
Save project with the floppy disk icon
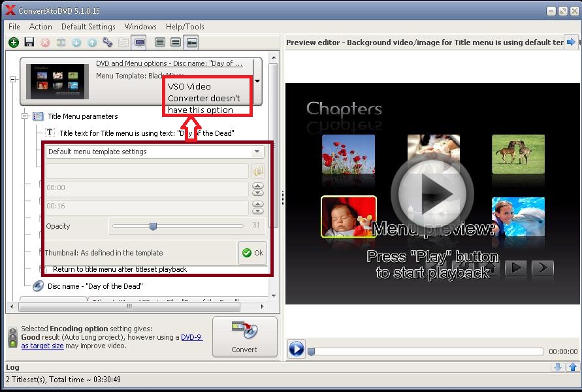click(x=29, y=42)
